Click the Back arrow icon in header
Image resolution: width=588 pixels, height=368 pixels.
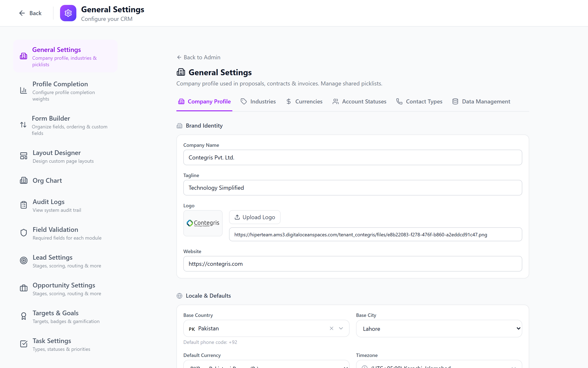tap(22, 13)
